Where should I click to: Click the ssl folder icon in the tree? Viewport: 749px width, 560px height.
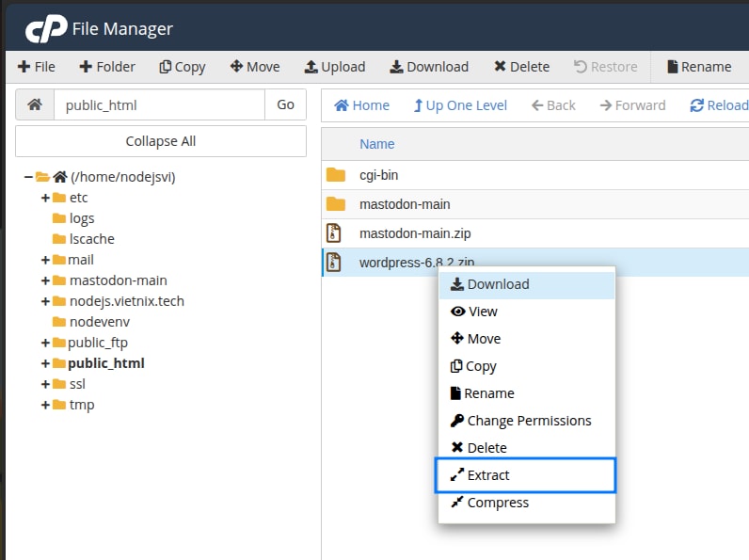pyautogui.click(x=58, y=384)
